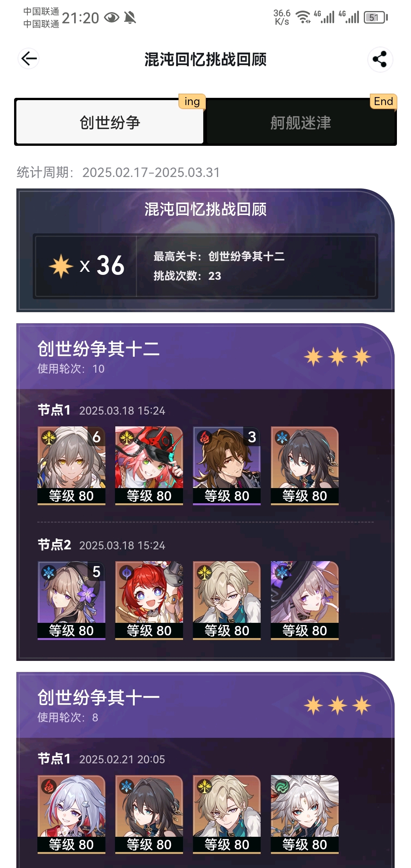Viewport: 411px width, 868px height.
Task: Tap the gold star icon beside 36
Action: (x=61, y=265)
